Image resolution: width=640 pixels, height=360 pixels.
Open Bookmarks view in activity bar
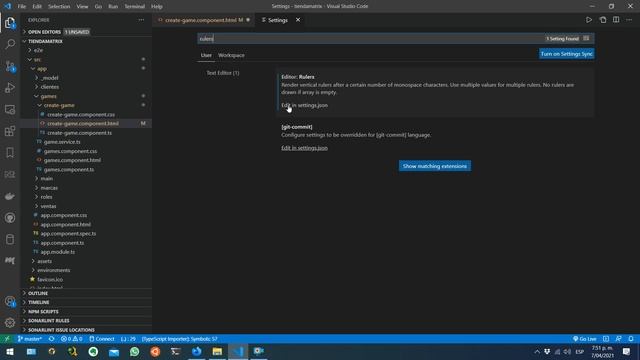(10, 153)
